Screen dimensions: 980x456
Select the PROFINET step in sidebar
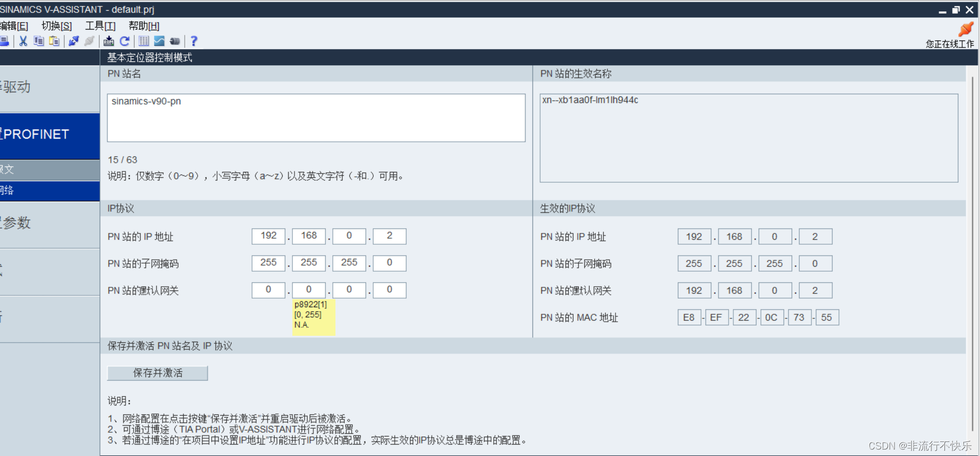coord(50,135)
